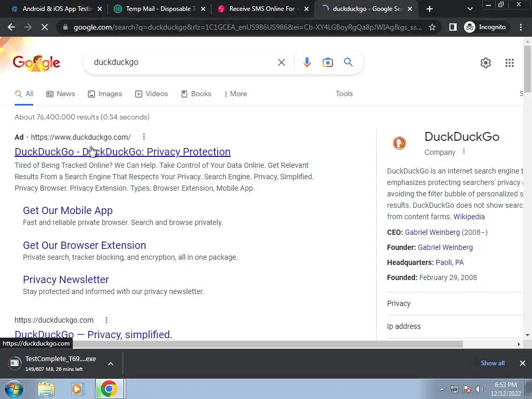Viewport: 532px width, 399px height.
Task: Click the microphone voice search icon
Action: coord(307,62)
